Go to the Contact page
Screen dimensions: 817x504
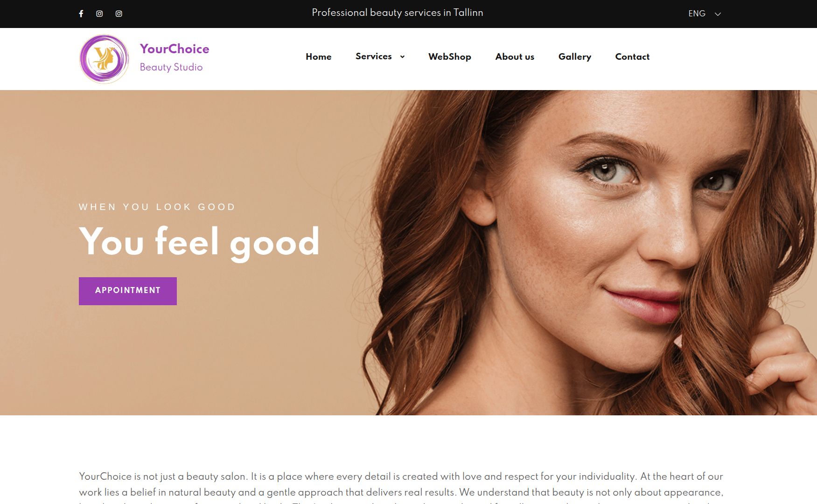tap(632, 56)
